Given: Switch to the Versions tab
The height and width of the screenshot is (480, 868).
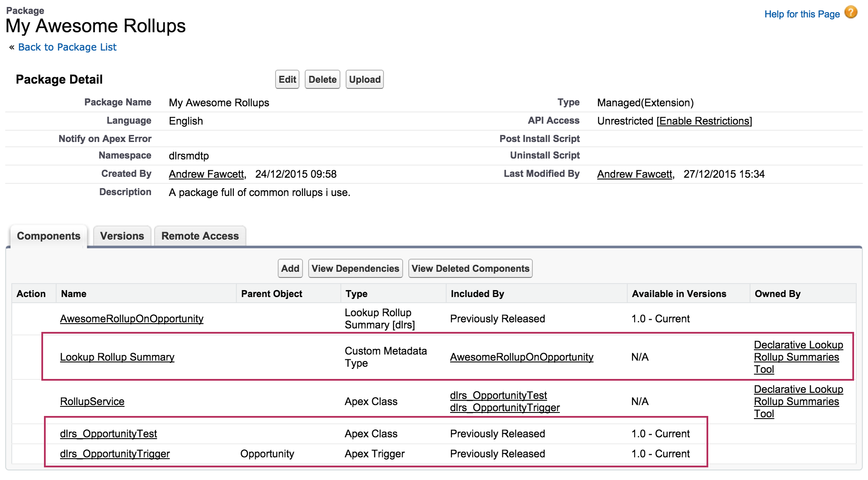Looking at the screenshot, I should point(122,236).
